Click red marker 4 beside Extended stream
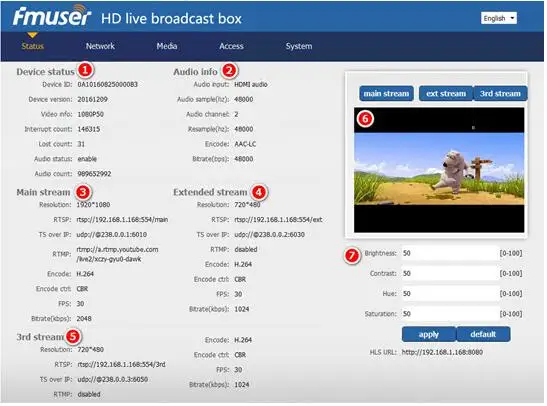The height and width of the screenshot is (406, 547). point(258,192)
